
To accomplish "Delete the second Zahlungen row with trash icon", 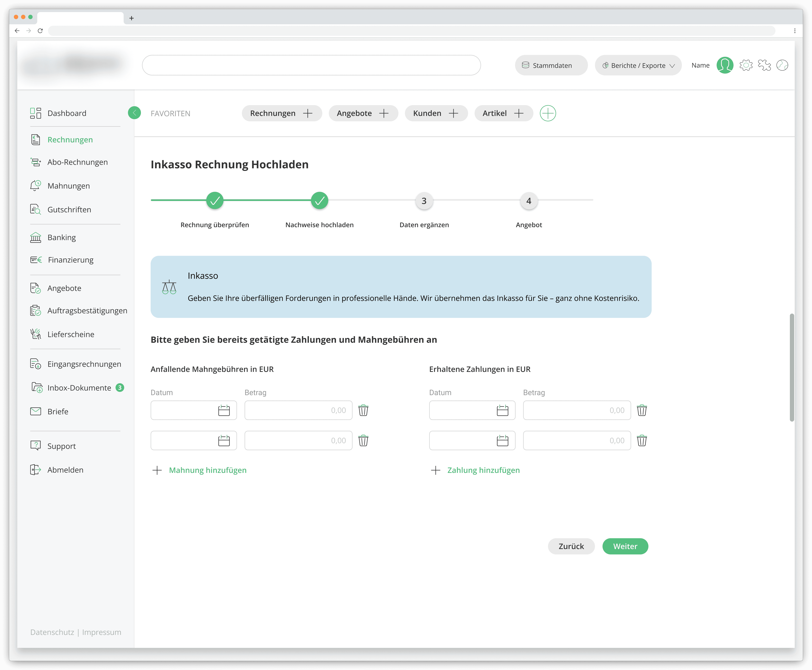I will pos(642,440).
